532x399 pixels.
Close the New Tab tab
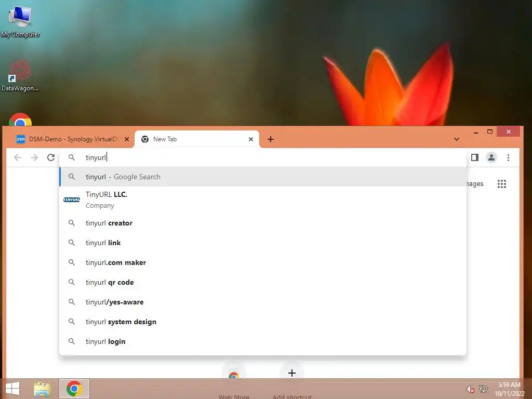click(x=251, y=139)
